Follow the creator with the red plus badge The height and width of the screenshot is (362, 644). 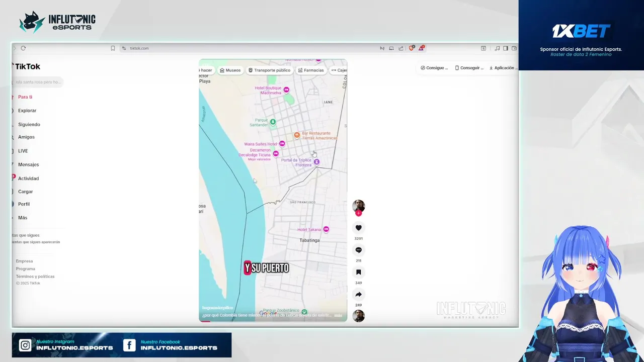tap(358, 213)
